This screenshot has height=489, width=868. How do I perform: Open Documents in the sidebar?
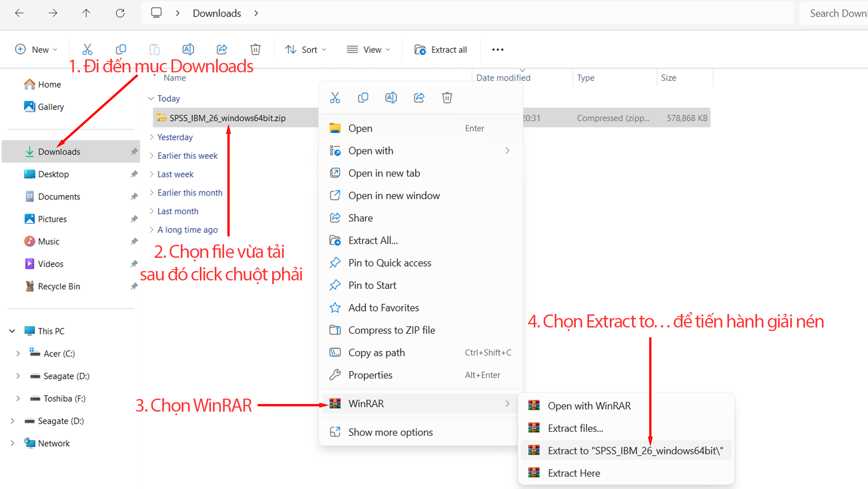click(71, 196)
